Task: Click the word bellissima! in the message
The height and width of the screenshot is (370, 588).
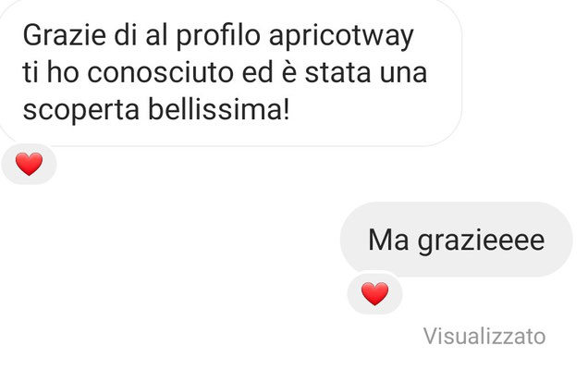Action: pyautogui.click(x=219, y=110)
